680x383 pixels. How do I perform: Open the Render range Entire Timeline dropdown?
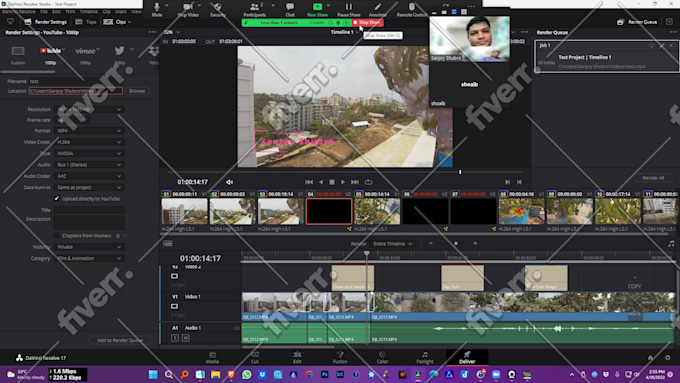[392, 244]
